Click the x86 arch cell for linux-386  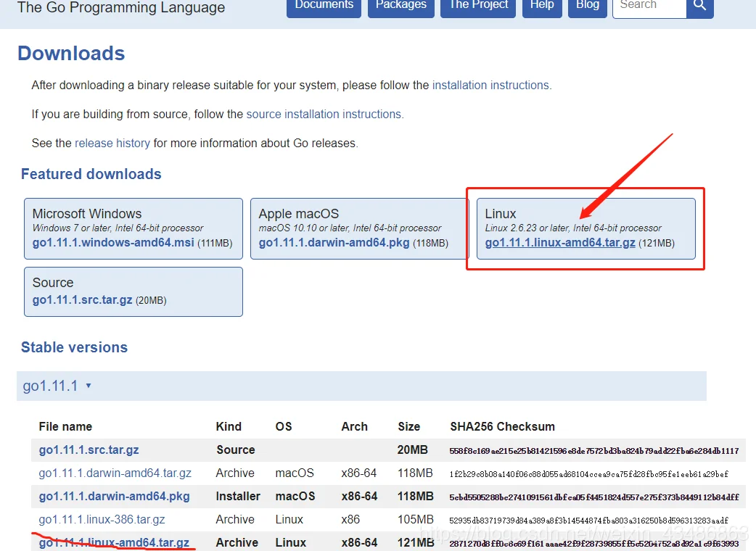click(350, 519)
